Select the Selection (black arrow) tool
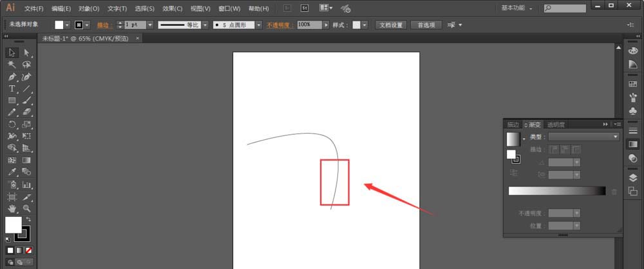 (x=12, y=52)
